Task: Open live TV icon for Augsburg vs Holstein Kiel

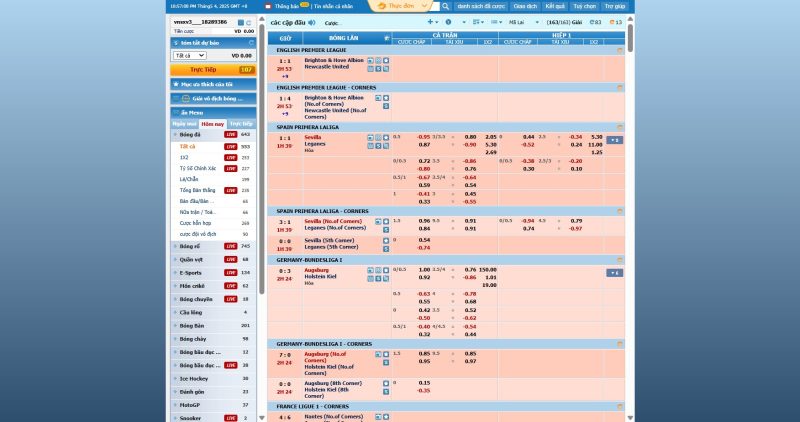Action: point(370,270)
